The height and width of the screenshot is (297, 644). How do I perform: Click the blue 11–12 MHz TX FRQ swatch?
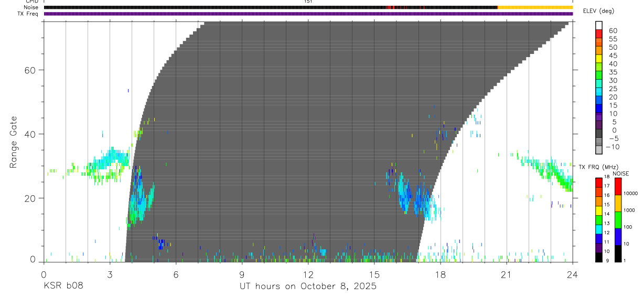(599, 239)
